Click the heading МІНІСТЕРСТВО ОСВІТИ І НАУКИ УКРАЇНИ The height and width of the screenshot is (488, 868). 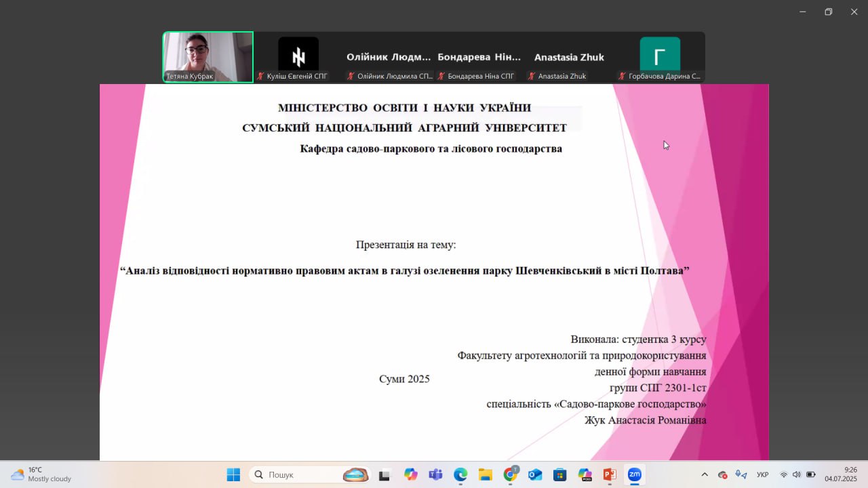(x=404, y=107)
